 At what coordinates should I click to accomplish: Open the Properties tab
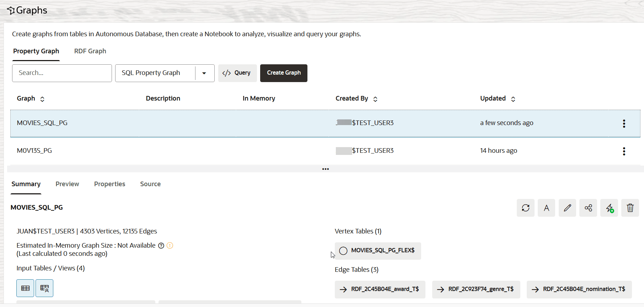pos(110,184)
